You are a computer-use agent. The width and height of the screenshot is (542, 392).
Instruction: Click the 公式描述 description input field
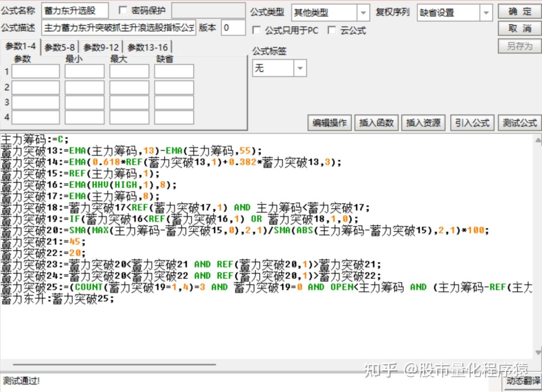coord(119,27)
